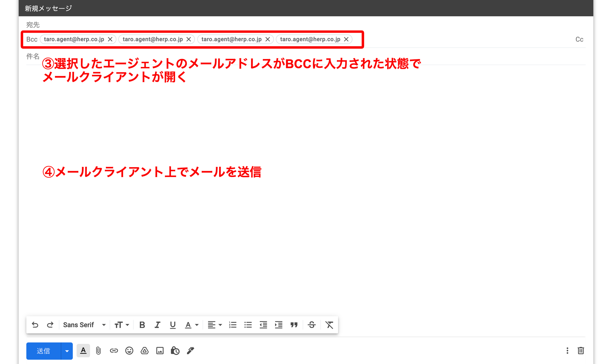Viewport: 612px width, 364px height.
Task: Toggle italic formatting
Action: 157,325
